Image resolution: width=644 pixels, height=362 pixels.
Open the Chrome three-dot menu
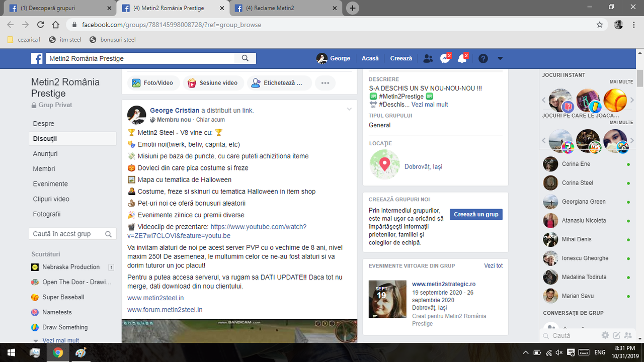633,25
